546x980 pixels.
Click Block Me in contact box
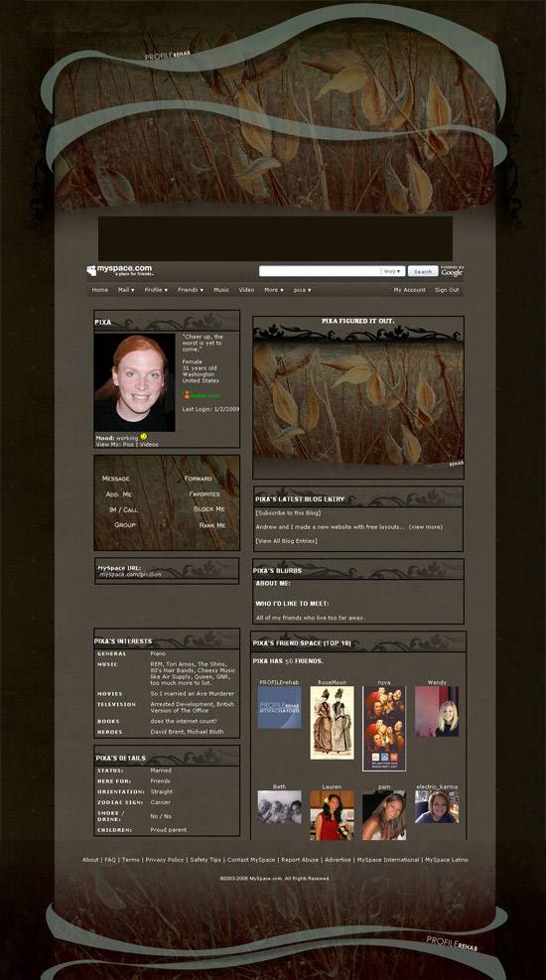209,509
